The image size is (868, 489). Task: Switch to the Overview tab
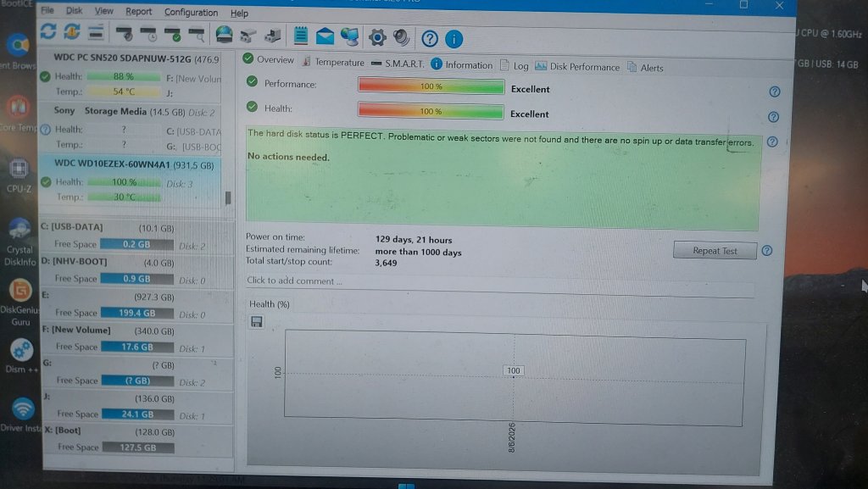[x=269, y=59]
